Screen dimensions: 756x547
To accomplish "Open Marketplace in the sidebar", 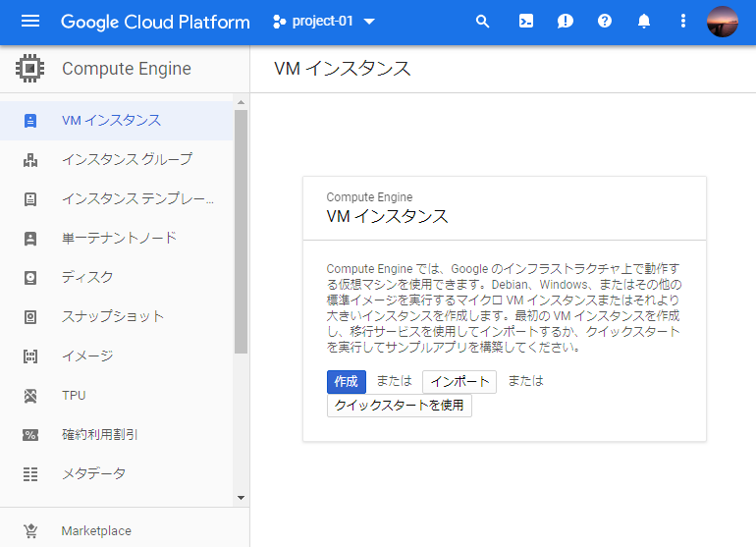I will click(x=125, y=531).
